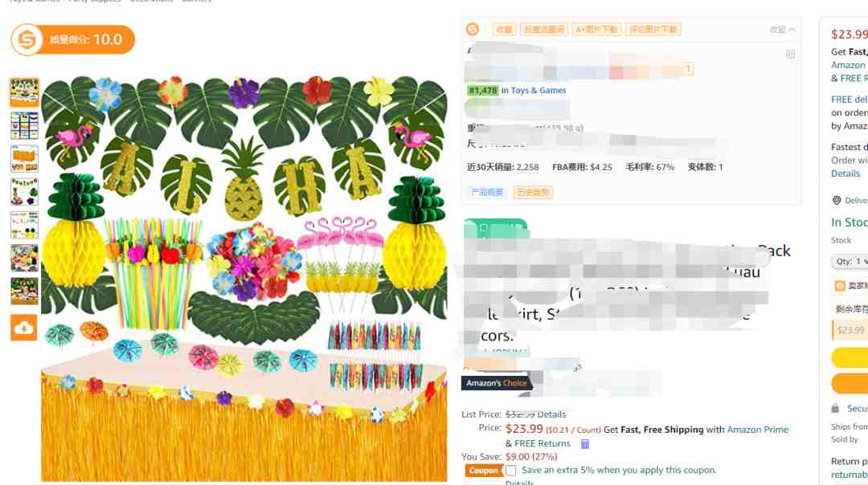The image size is (868, 485).
Task: Switch to the 历史趋势 tab
Action: [533, 193]
